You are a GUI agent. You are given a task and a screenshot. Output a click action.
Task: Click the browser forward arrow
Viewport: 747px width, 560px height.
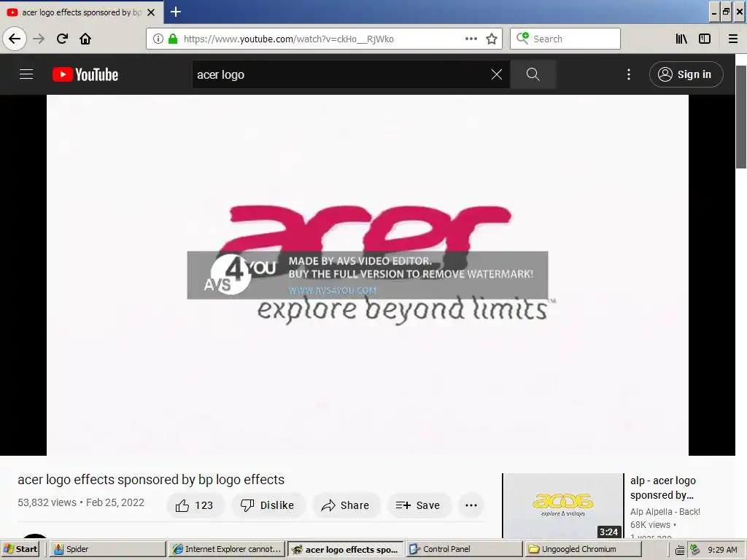point(39,39)
